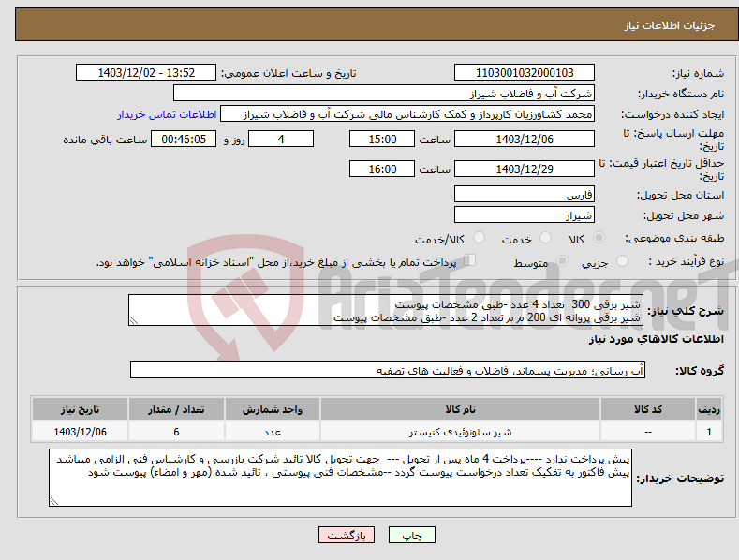
Task: Click the چاپ (print) button
Action: pos(411,535)
